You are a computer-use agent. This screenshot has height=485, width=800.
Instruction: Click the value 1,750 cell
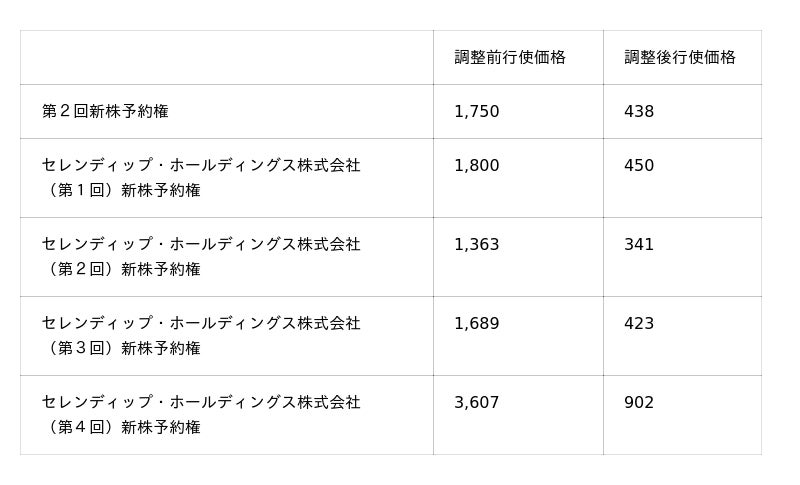pos(476,112)
